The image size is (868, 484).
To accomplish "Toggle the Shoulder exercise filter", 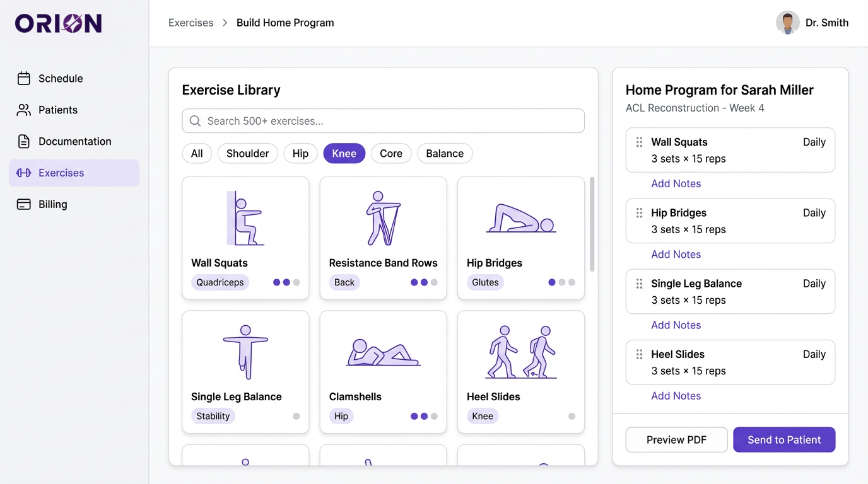I will (247, 153).
